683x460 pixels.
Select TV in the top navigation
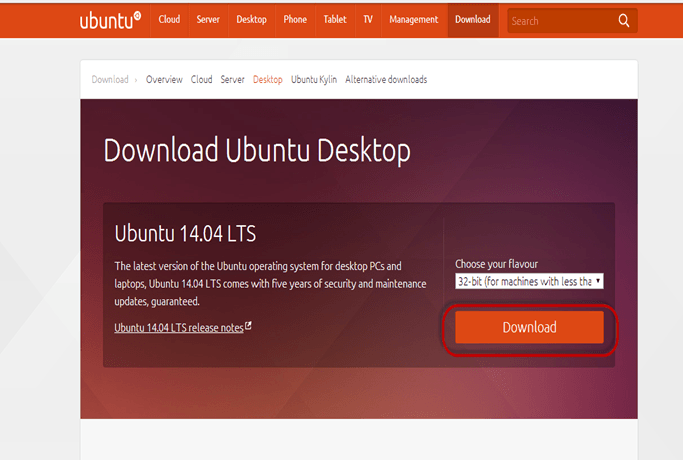368,20
